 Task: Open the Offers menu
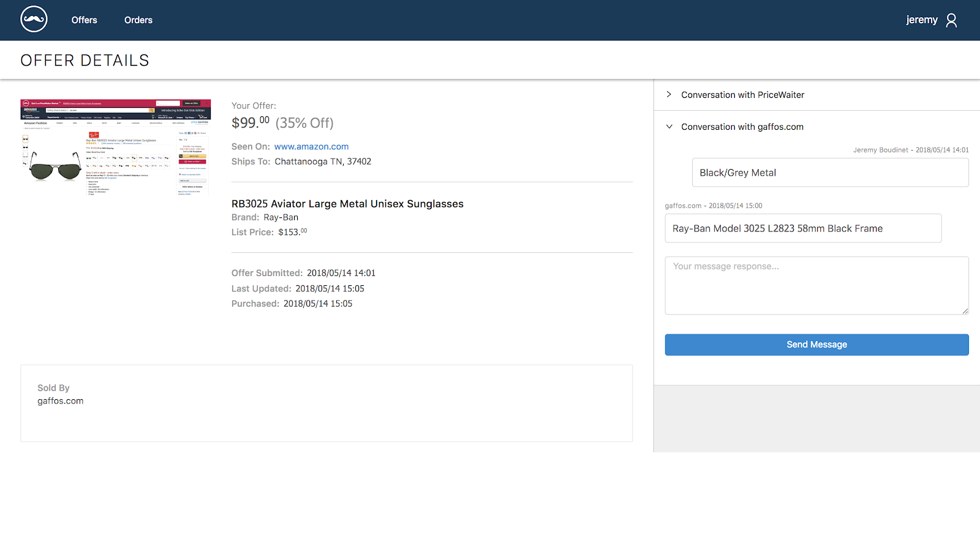[x=85, y=20]
